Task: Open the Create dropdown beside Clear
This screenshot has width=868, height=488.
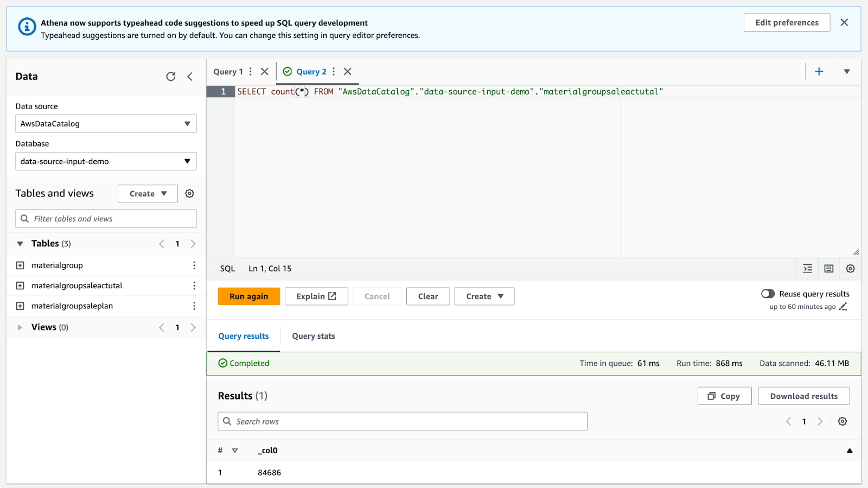Action: (484, 296)
